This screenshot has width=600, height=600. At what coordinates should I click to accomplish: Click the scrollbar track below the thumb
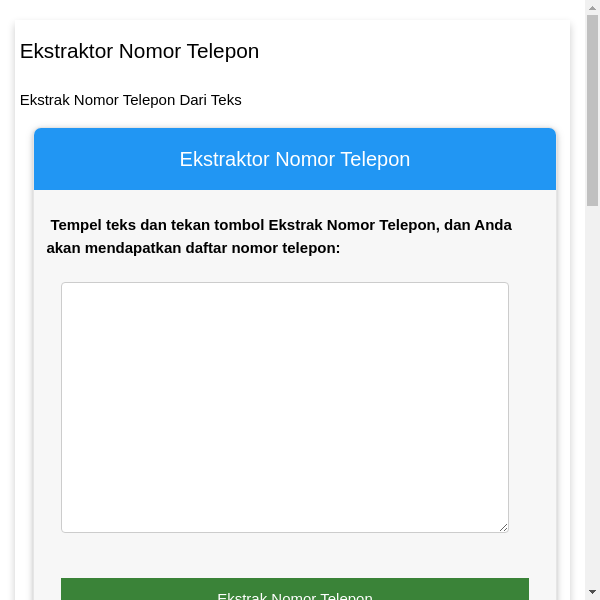(592, 400)
